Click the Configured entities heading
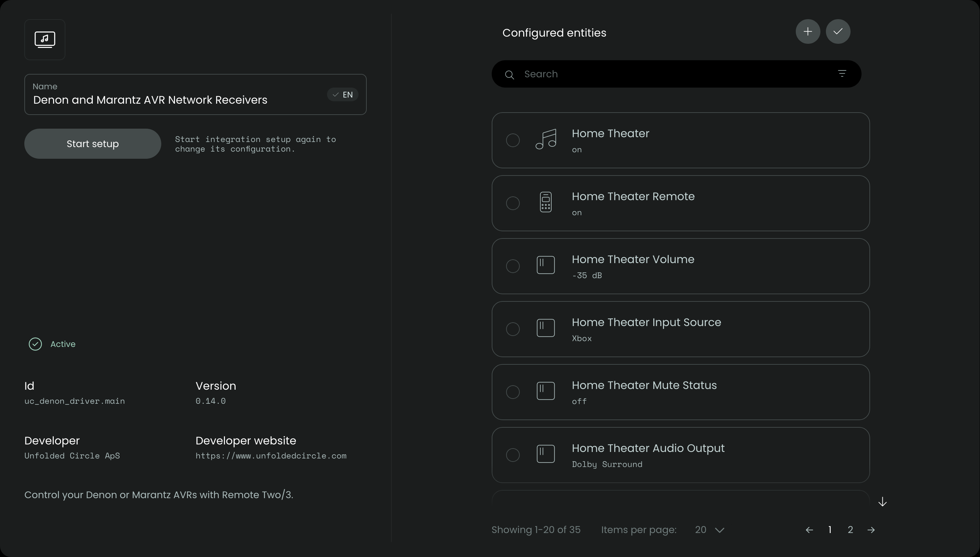The width and height of the screenshot is (980, 557). pos(554,33)
